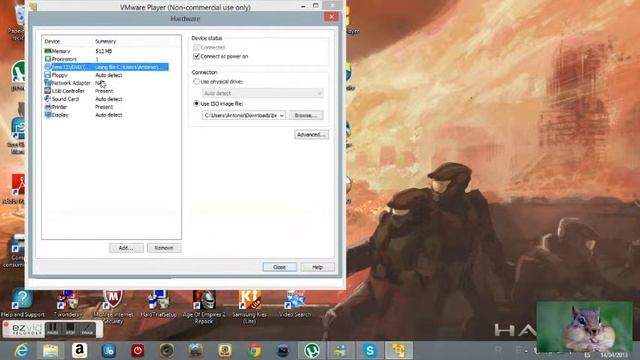Open the Video Search desktop shortcut
Image resolution: width=640 pixels, height=360 pixels.
click(x=295, y=303)
